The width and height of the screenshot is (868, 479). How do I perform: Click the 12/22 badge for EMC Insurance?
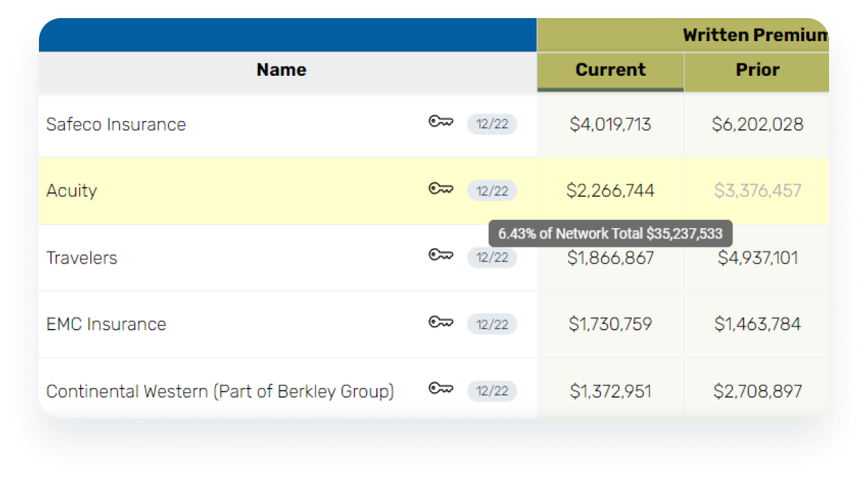click(x=492, y=325)
